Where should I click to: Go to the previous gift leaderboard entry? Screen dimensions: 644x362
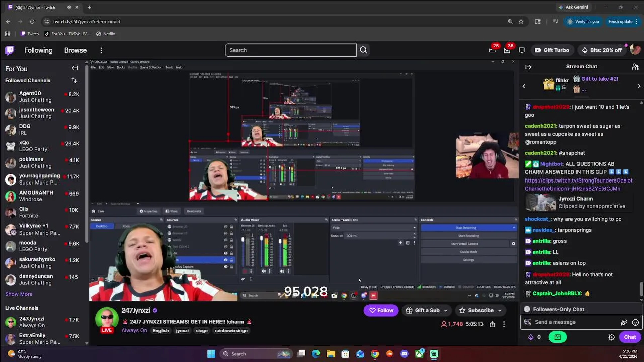pos(524,86)
